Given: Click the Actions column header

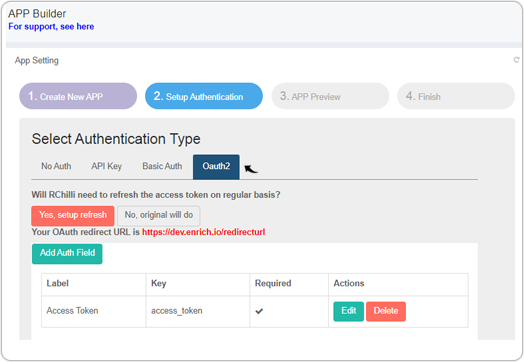Looking at the screenshot, I should point(398,284).
